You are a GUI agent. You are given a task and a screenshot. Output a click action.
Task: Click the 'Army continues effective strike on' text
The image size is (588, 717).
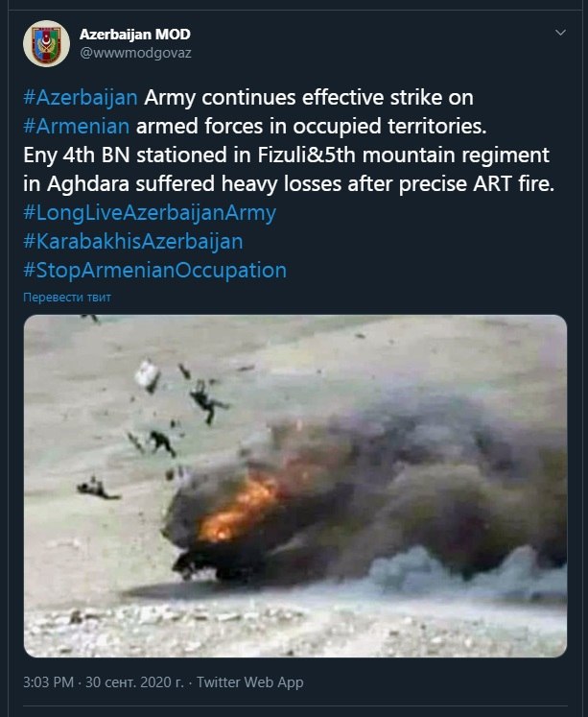tap(309, 97)
